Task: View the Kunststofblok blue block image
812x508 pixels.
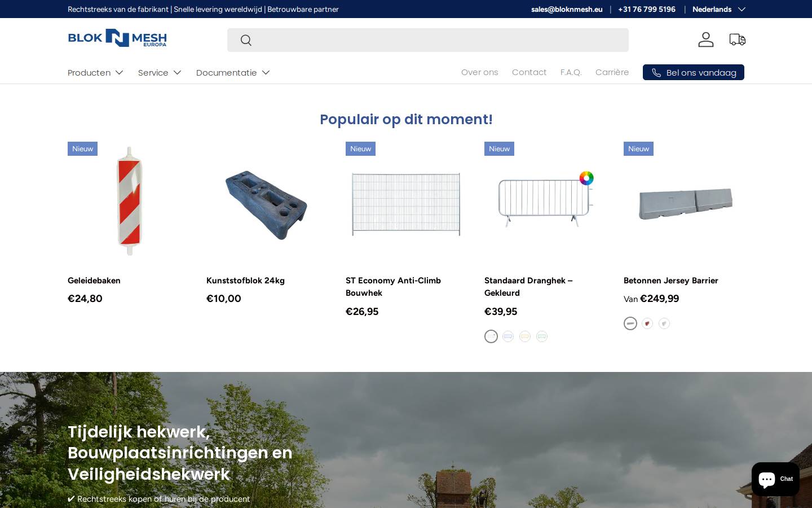Action: [x=266, y=204]
